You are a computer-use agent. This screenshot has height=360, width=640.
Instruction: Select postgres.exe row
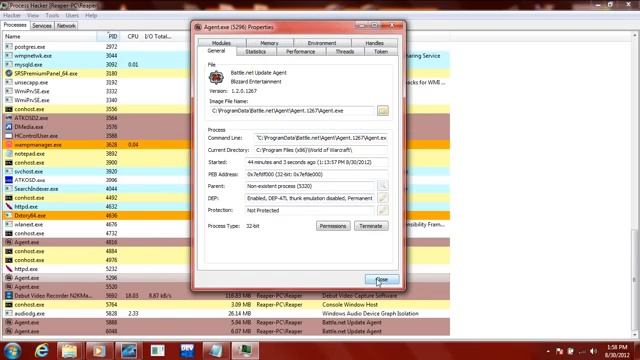(226, 47)
